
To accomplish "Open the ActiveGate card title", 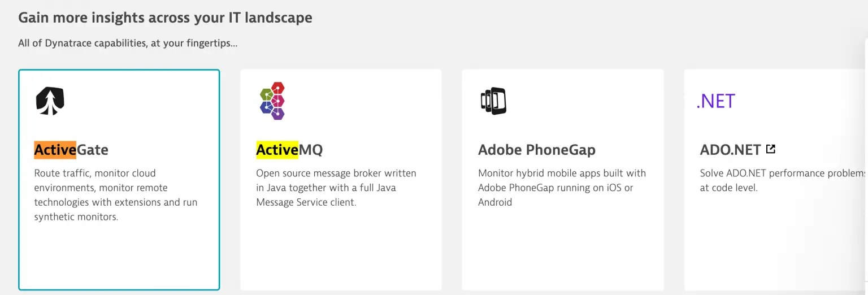I will 71,150.
